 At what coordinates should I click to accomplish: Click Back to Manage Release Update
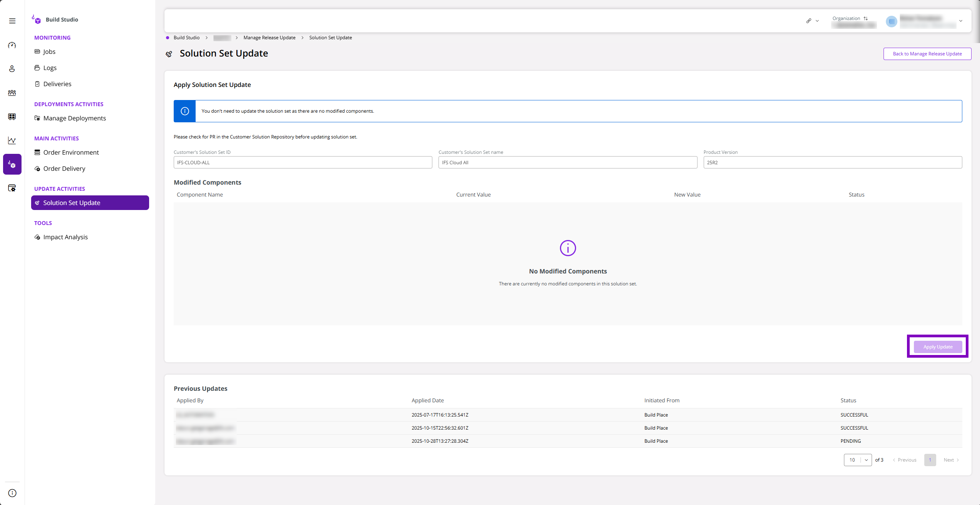point(927,53)
